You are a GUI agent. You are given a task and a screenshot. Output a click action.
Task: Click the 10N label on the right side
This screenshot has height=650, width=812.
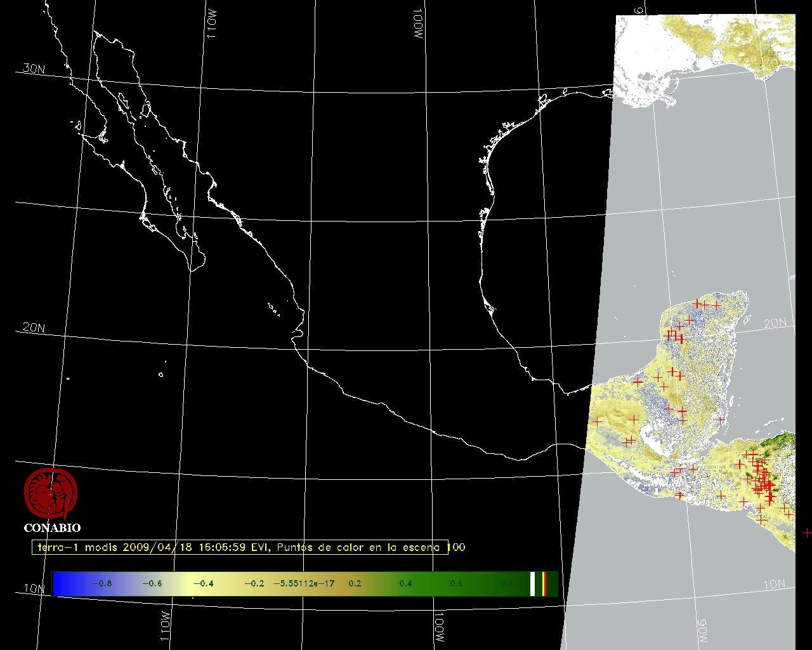[x=775, y=585]
